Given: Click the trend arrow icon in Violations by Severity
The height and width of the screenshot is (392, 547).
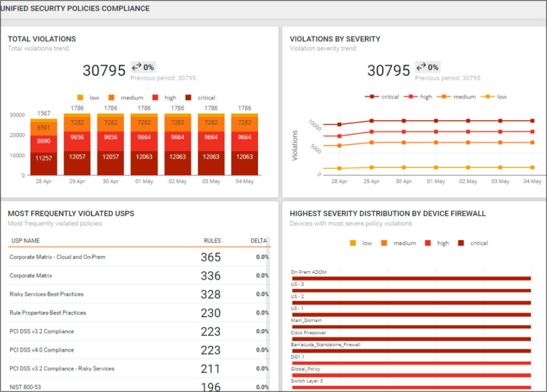Looking at the screenshot, I should (x=421, y=66).
